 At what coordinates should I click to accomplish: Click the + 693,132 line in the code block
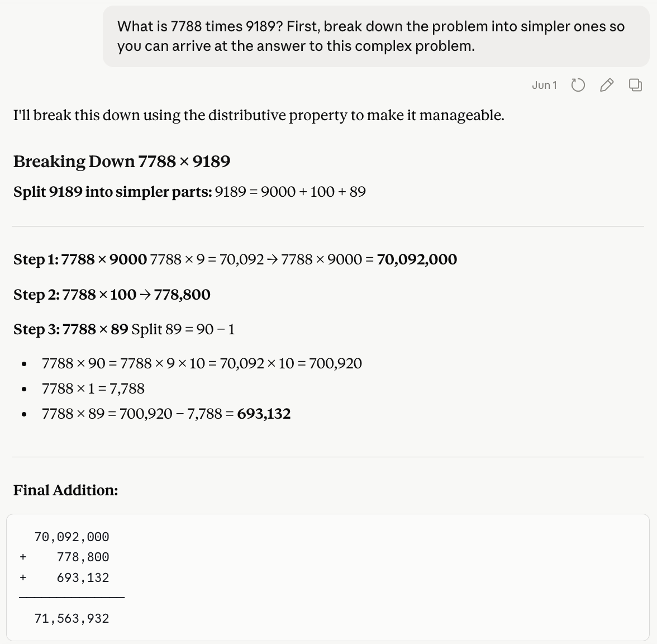point(64,578)
